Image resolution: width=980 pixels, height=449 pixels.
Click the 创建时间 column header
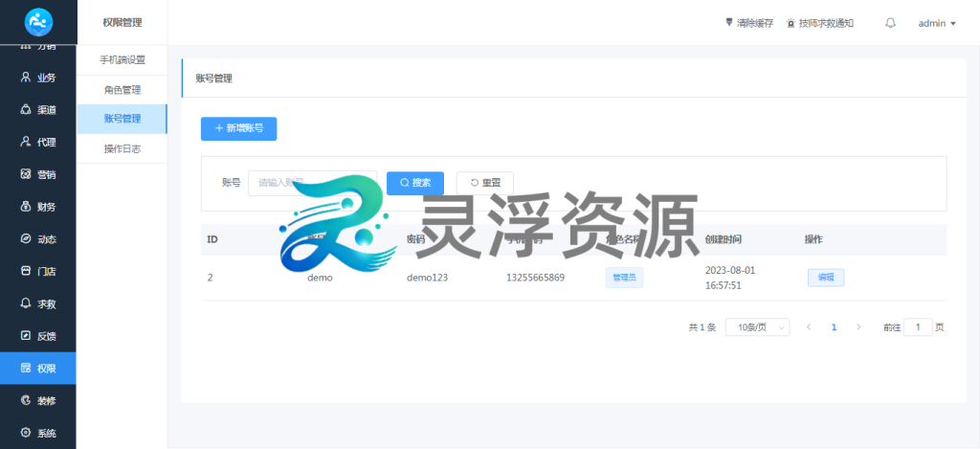(724, 239)
